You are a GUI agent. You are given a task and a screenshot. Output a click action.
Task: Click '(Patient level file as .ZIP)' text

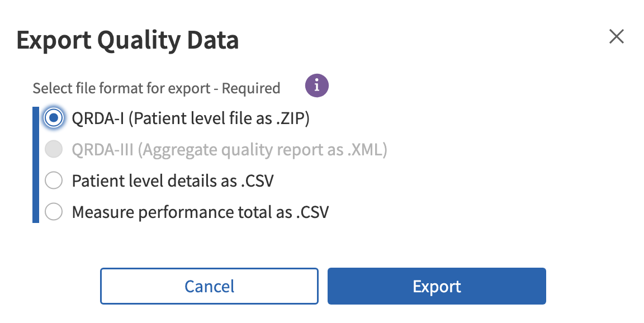(219, 118)
